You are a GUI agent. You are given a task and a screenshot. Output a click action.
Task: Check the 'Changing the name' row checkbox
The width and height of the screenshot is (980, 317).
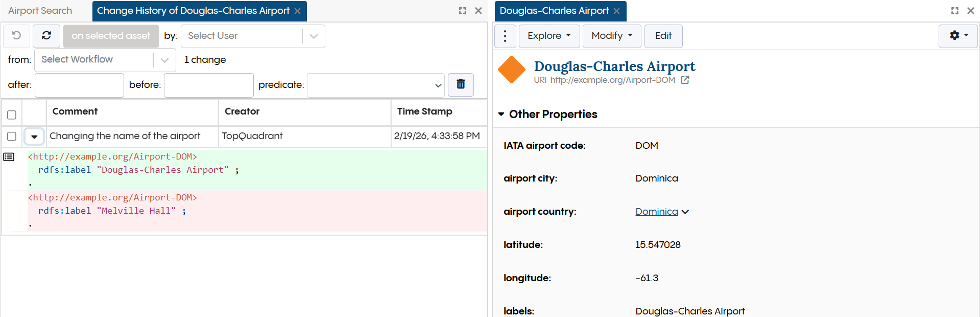tap(12, 137)
